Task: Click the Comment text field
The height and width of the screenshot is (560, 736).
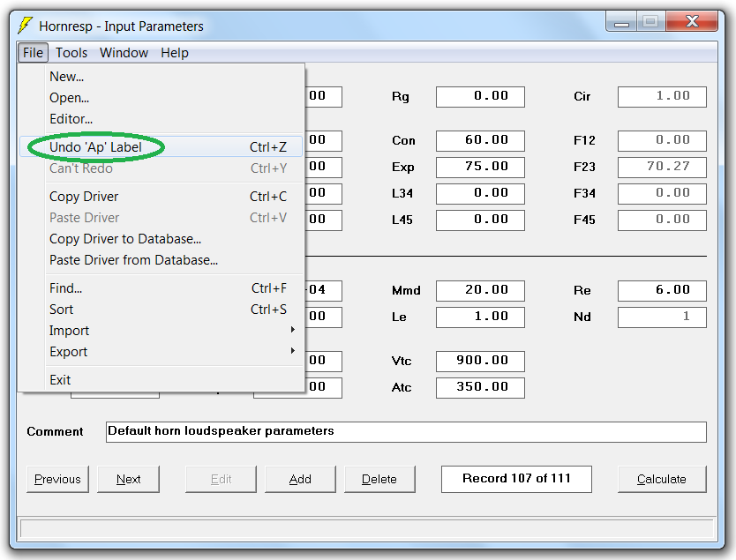Action: [406, 431]
